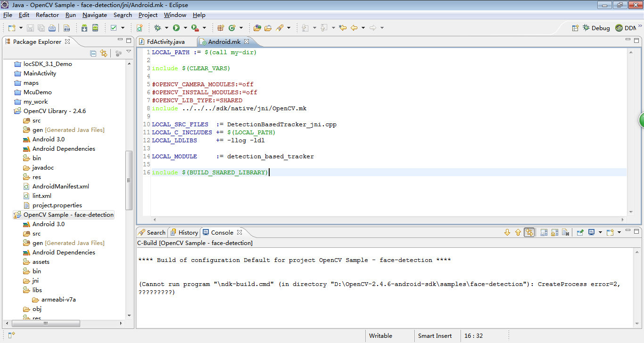644x343 pixels.
Task: Open the External Tools dropdown arrow
Action: click(x=204, y=28)
